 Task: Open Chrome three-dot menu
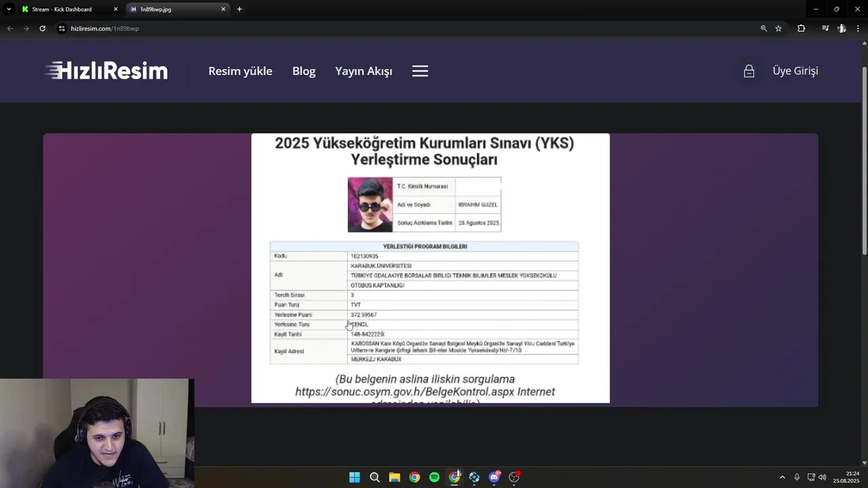click(x=859, y=28)
